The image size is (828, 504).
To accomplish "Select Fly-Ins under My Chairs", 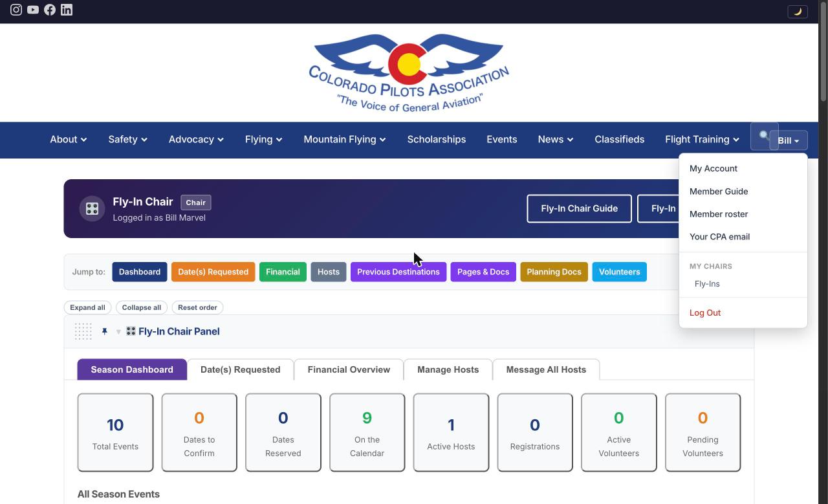I will tap(743, 284).
